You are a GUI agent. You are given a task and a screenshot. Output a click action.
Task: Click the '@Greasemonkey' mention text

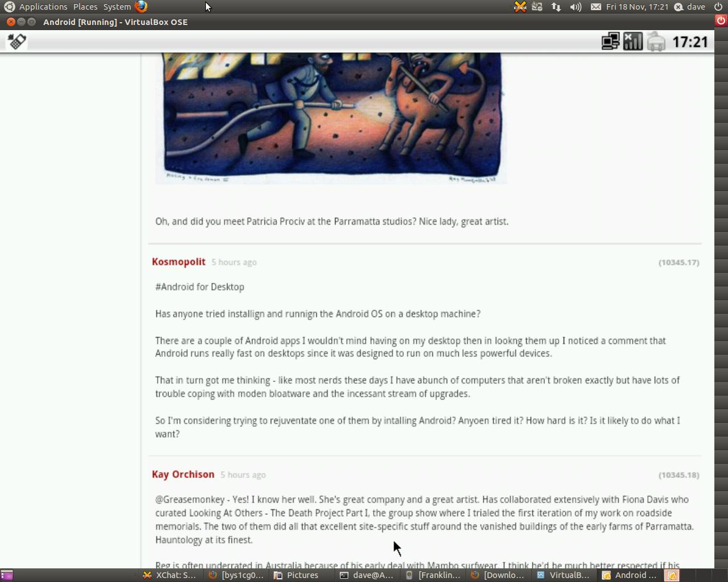coord(190,499)
